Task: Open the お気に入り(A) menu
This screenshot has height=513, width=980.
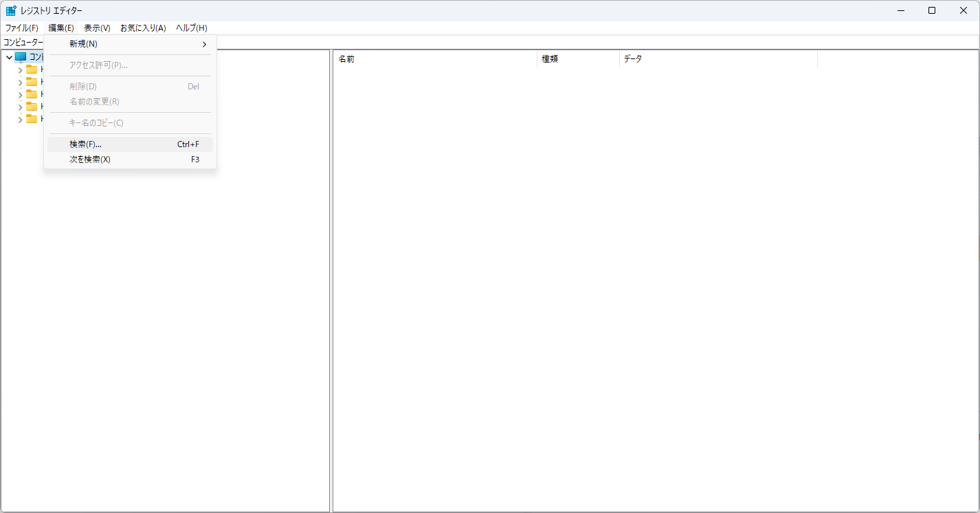Action: (143, 28)
